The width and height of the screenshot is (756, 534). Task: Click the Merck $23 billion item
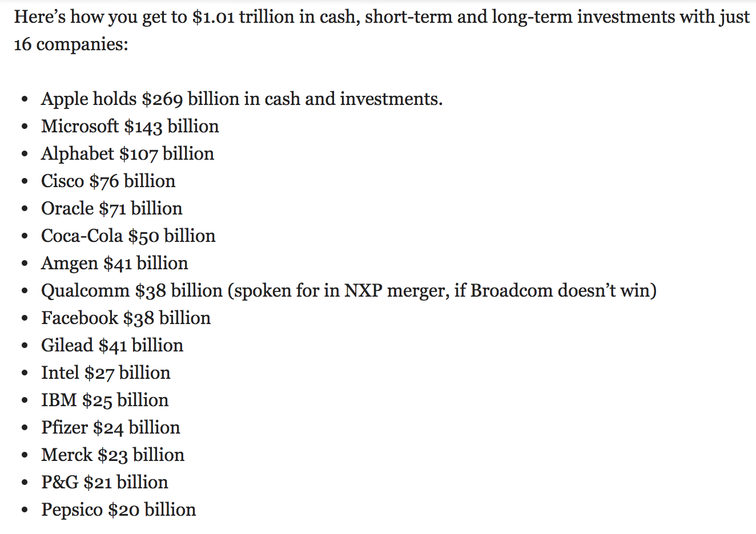click(112, 455)
